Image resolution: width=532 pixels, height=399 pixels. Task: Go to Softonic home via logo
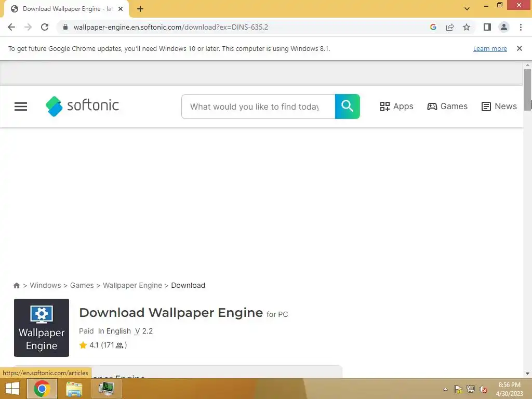point(82,106)
